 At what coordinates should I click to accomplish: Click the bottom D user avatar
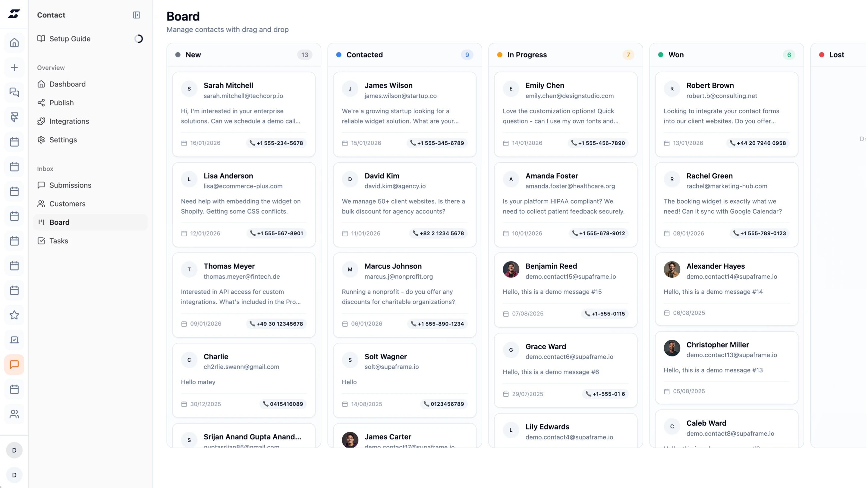tap(14, 475)
